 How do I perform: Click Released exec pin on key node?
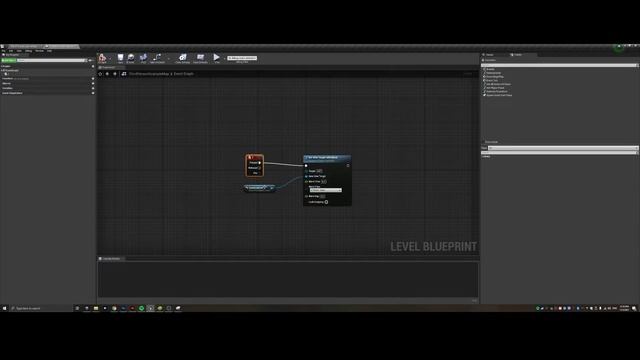point(260,168)
